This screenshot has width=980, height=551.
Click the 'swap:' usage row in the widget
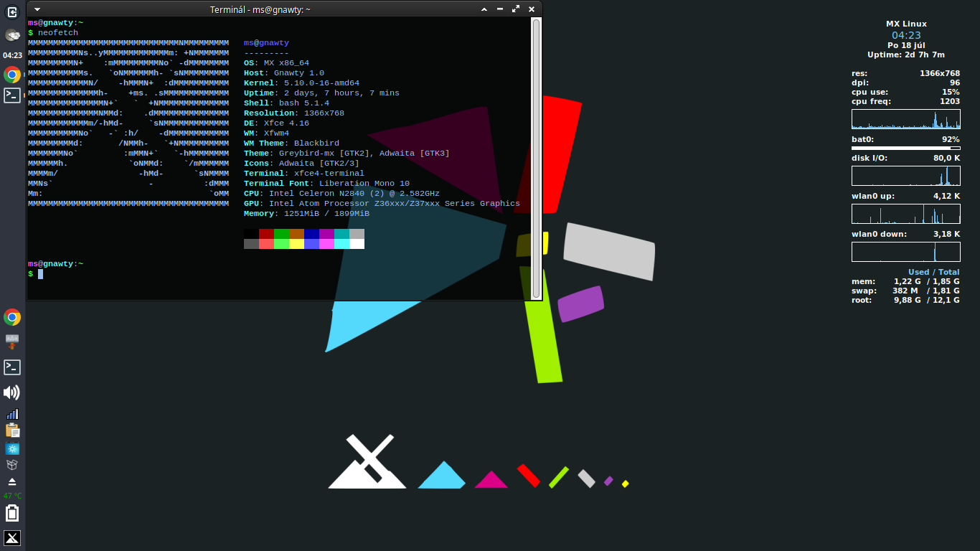(905, 291)
